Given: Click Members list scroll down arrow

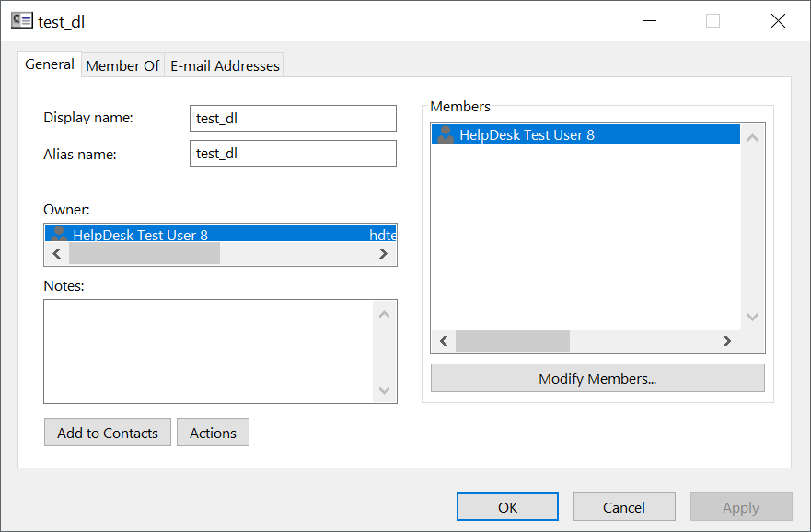Looking at the screenshot, I should click(x=753, y=317).
